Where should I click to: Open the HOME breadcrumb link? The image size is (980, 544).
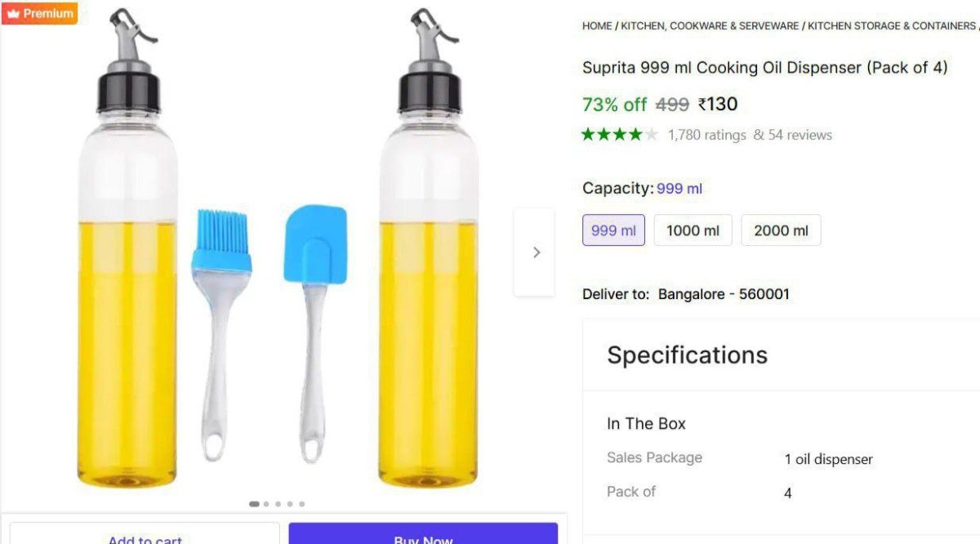click(x=597, y=26)
